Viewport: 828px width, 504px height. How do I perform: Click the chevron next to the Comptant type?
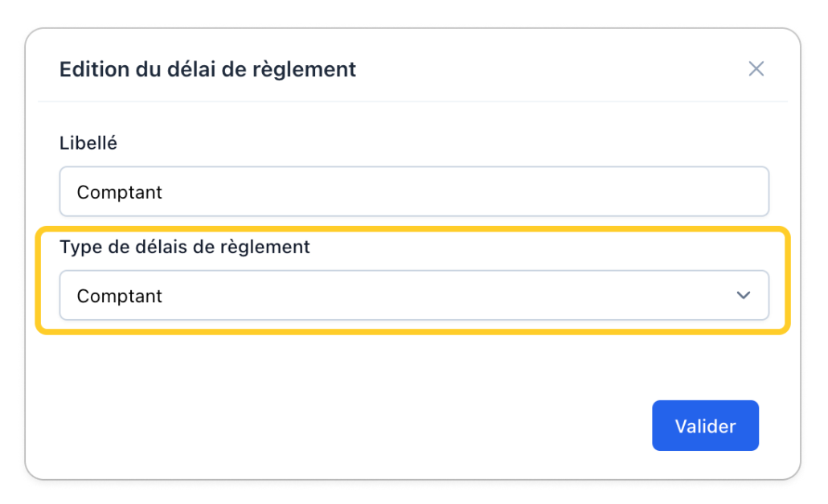click(x=744, y=296)
